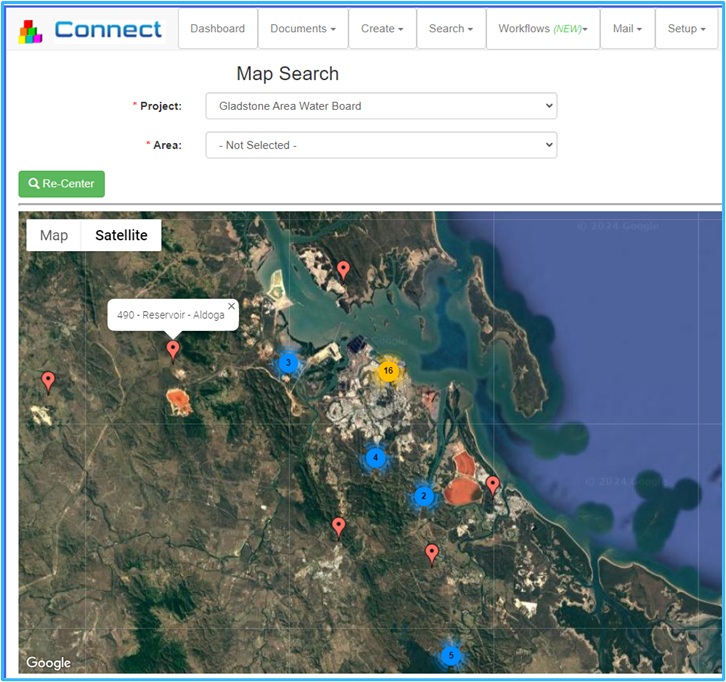Open the Dashboard page
The width and height of the screenshot is (726, 682).
218,29
